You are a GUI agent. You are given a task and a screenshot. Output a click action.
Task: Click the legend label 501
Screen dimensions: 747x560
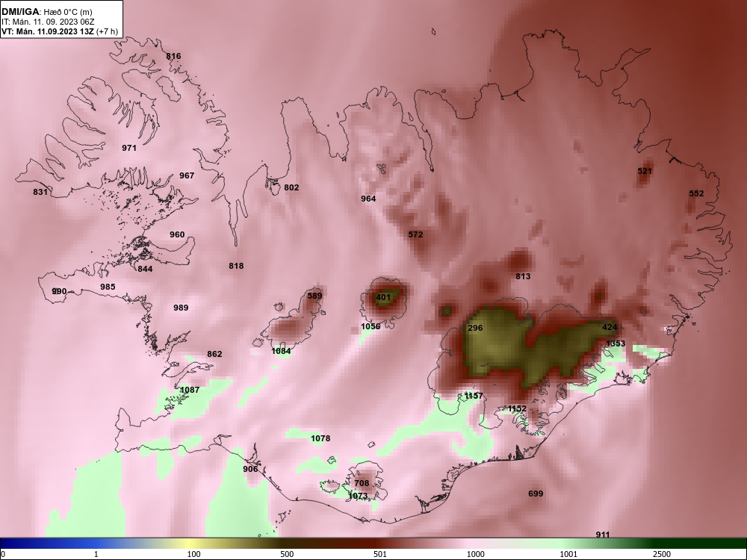379,555
